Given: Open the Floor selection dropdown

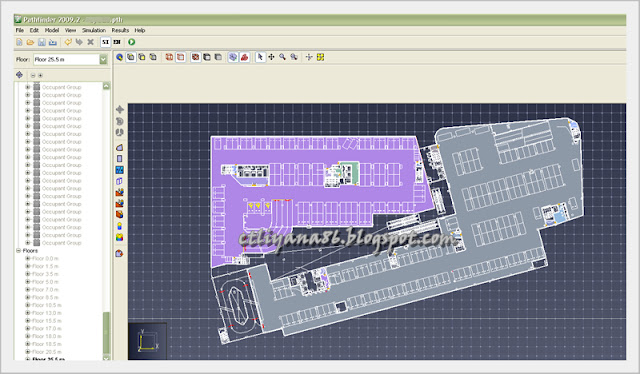Looking at the screenshot, I should click(103, 60).
